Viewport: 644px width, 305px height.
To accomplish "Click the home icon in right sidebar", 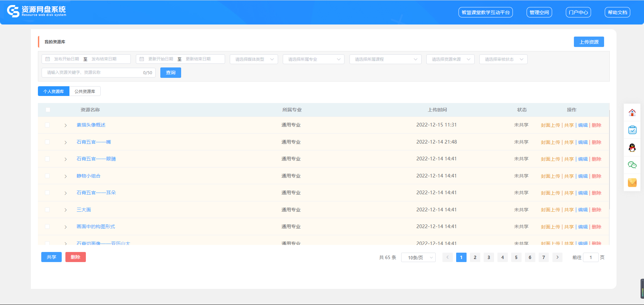I will (x=632, y=113).
